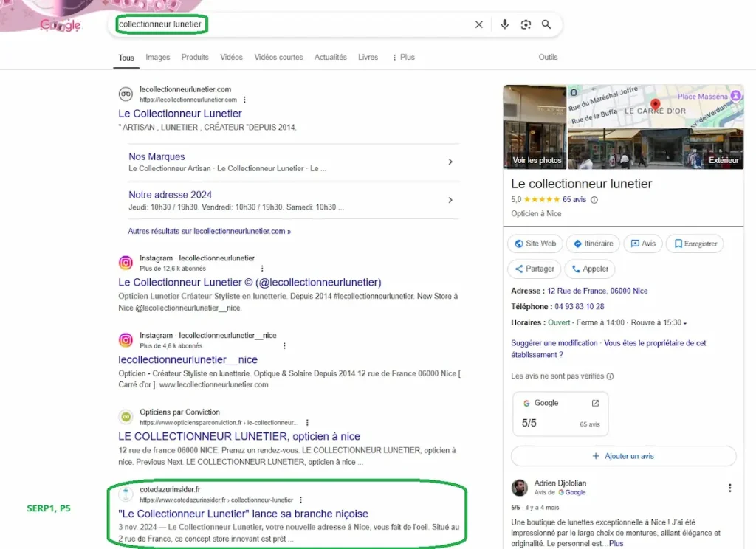The image size is (756, 549).
Task: Open the Plus more-tabs dropdown
Action: 403,57
